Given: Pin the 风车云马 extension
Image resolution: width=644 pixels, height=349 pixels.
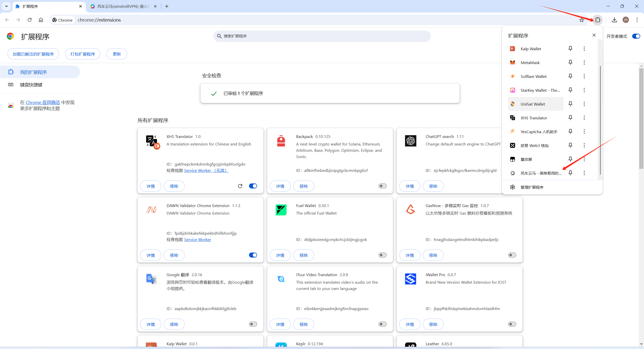Looking at the screenshot, I should point(570,173).
